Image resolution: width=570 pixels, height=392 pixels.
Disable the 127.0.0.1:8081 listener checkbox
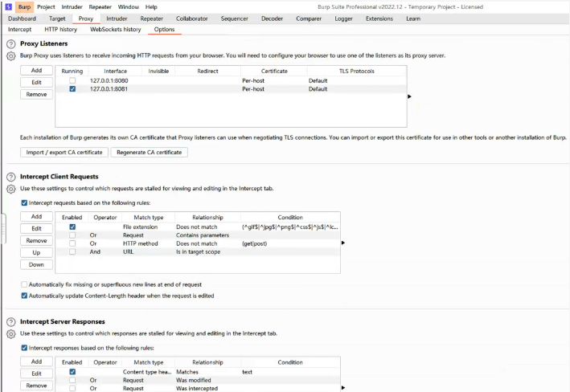(72, 89)
